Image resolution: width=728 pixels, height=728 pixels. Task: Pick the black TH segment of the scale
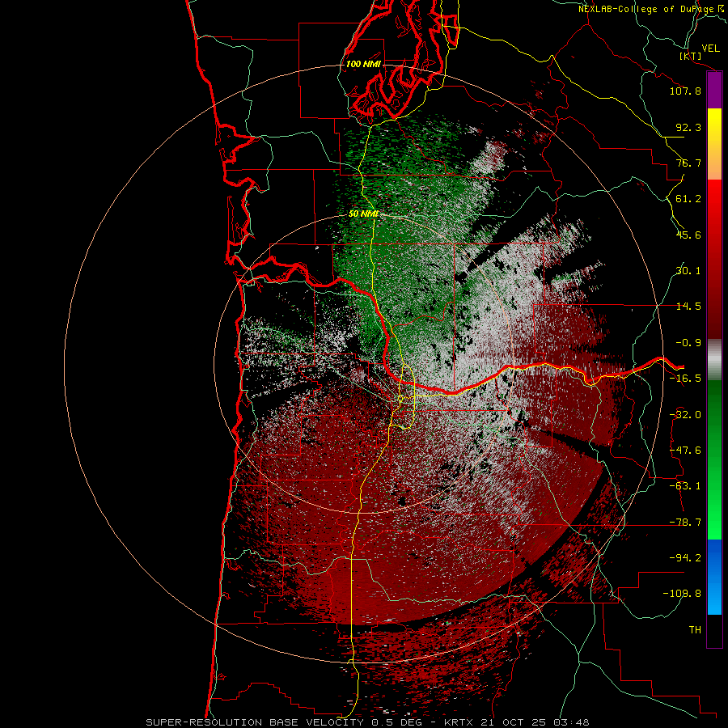(x=714, y=630)
